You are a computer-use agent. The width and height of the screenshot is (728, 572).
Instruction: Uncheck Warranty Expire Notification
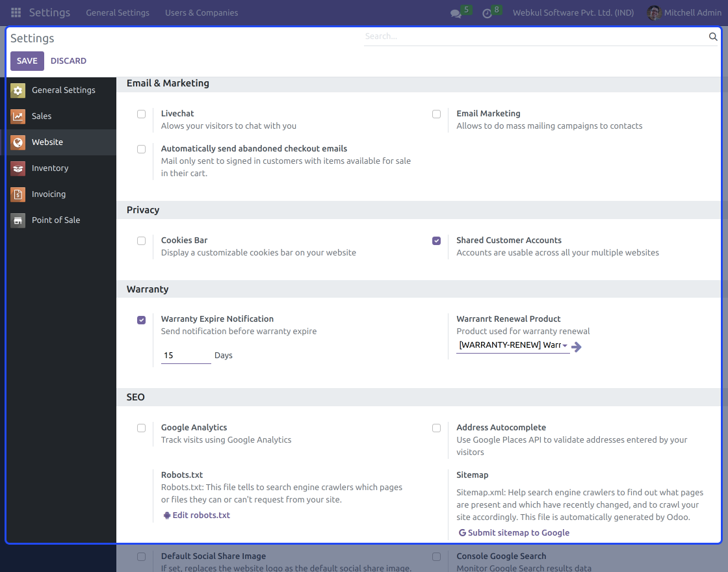coord(142,320)
